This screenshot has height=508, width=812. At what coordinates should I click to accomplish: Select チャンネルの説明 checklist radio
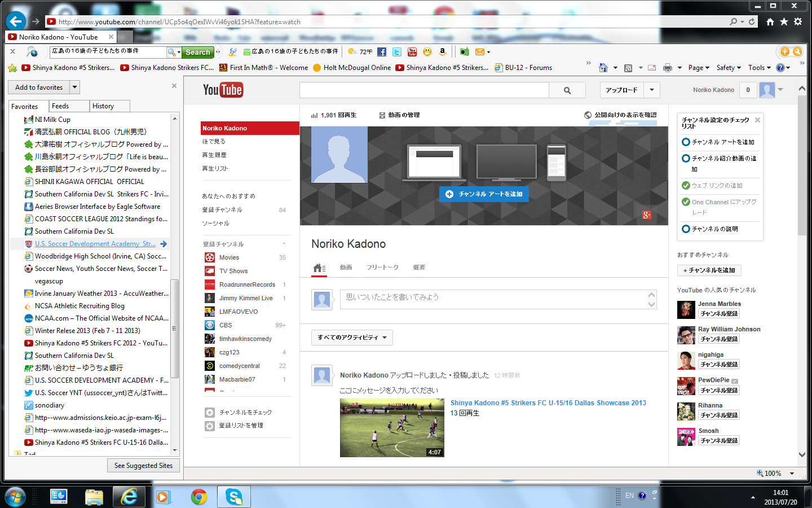[x=686, y=229]
